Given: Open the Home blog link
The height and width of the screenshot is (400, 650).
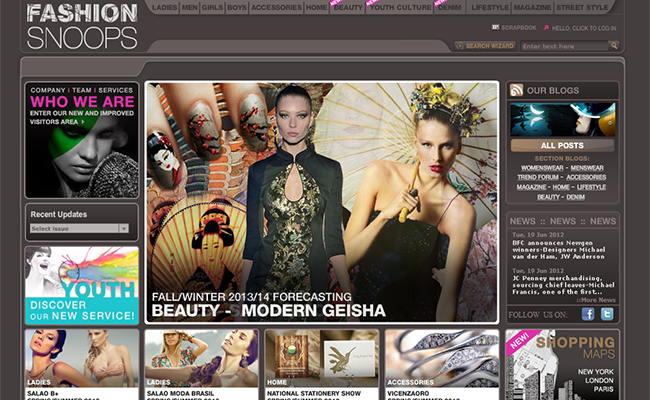Looking at the screenshot, I should (561, 187).
